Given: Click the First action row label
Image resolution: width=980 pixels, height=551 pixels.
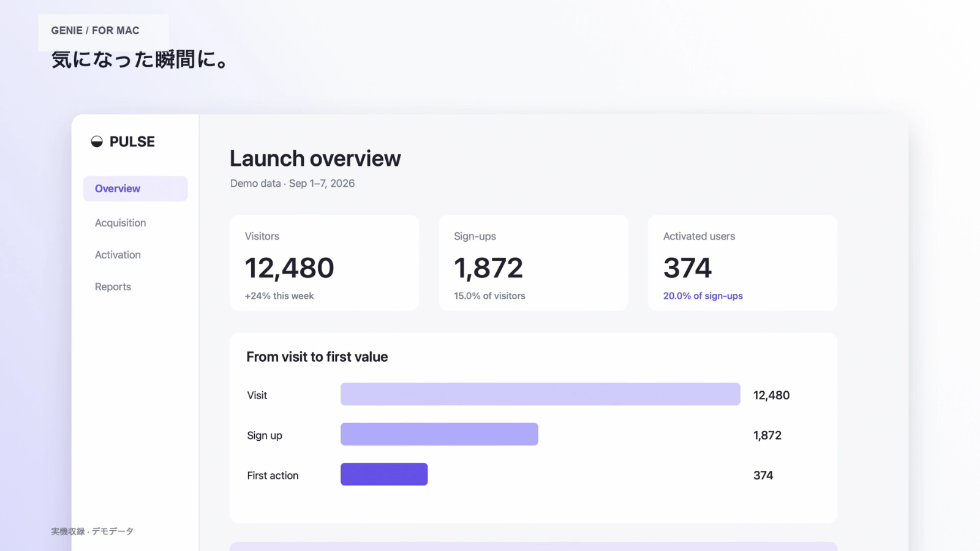Looking at the screenshot, I should [273, 476].
